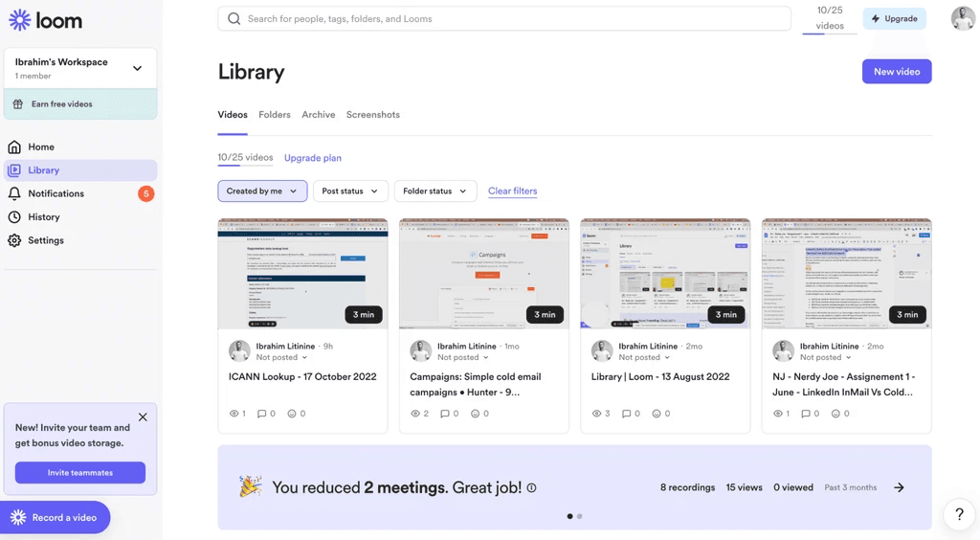Expand Ibrahim's Workspace switcher
Image resolution: width=980 pixels, height=540 pixels.
(137, 68)
